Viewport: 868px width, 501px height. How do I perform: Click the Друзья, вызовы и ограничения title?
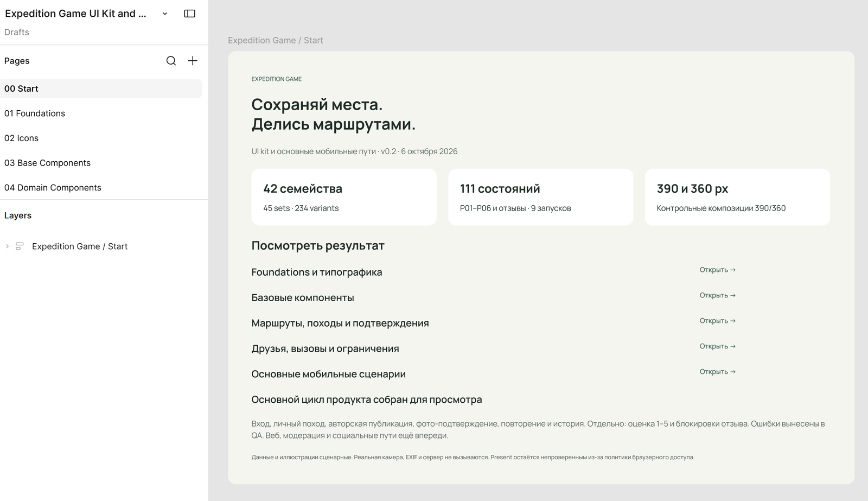point(325,348)
